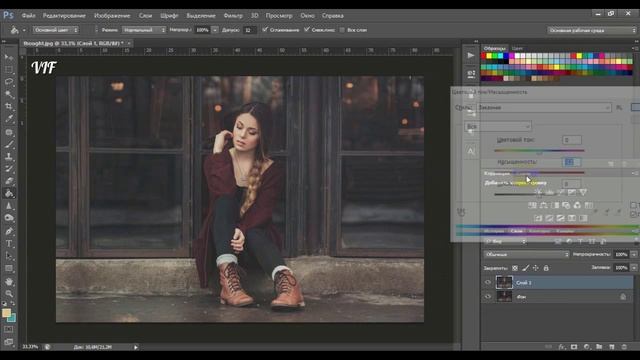This screenshot has height=360, width=640.
Task: Select the Dodge tool
Action: pyautogui.click(x=9, y=218)
